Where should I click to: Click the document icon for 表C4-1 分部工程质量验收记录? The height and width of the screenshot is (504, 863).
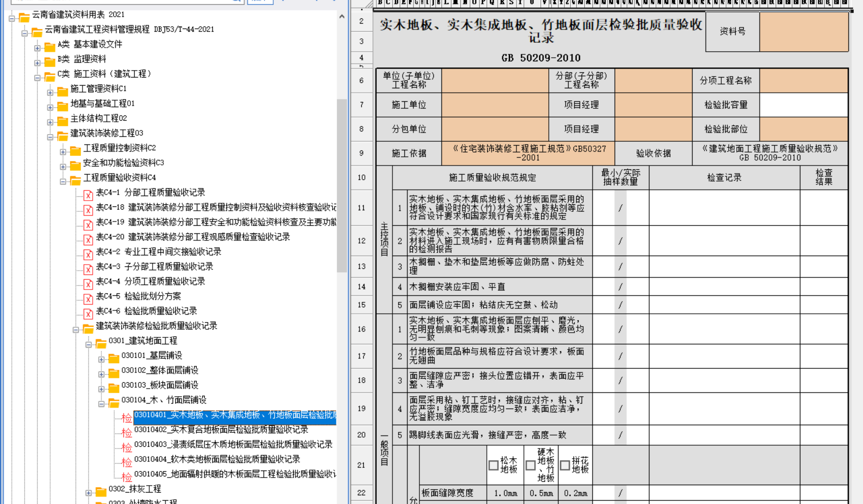coord(88,194)
